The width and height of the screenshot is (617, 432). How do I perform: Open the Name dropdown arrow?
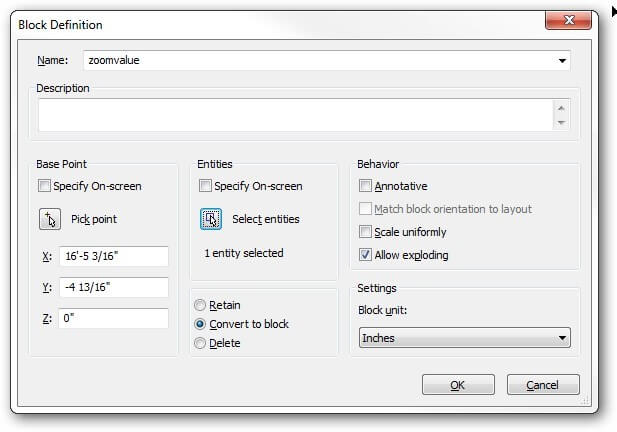(x=562, y=61)
